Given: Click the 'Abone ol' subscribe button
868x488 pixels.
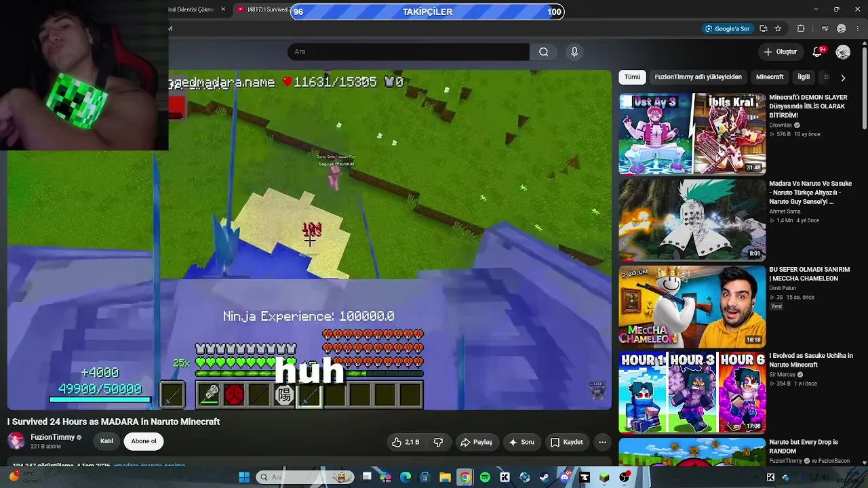Looking at the screenshot, I should pos(144,441).
